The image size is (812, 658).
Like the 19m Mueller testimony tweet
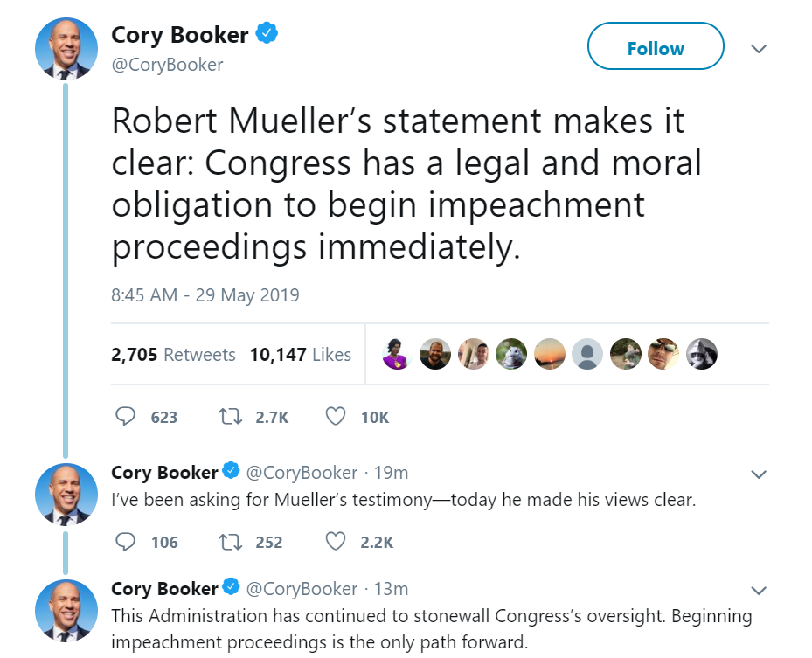335,542
